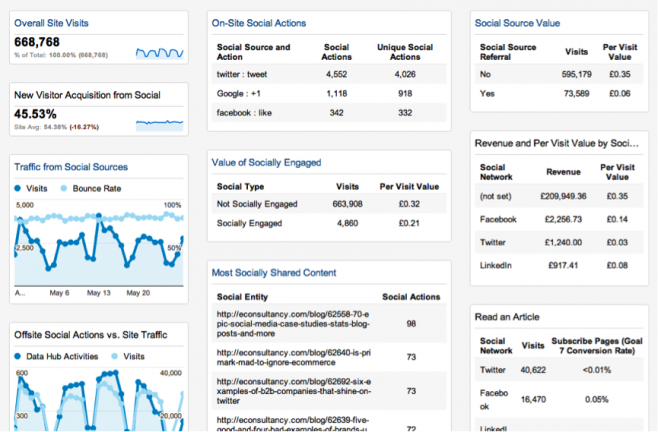Select the 'facebook : like' row
Screen dimensions: 658x432
329,113
